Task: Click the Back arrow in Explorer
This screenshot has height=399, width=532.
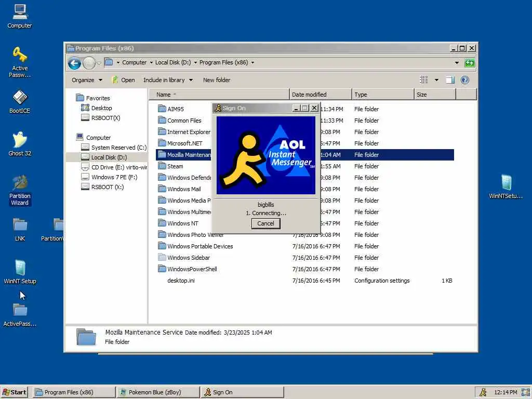Action: tap(74, 63)
